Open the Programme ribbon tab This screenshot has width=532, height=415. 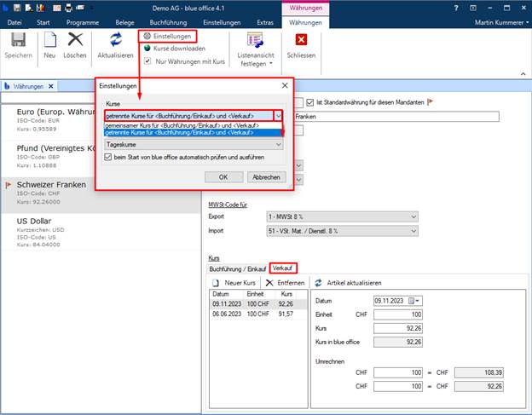pos(83,23)
